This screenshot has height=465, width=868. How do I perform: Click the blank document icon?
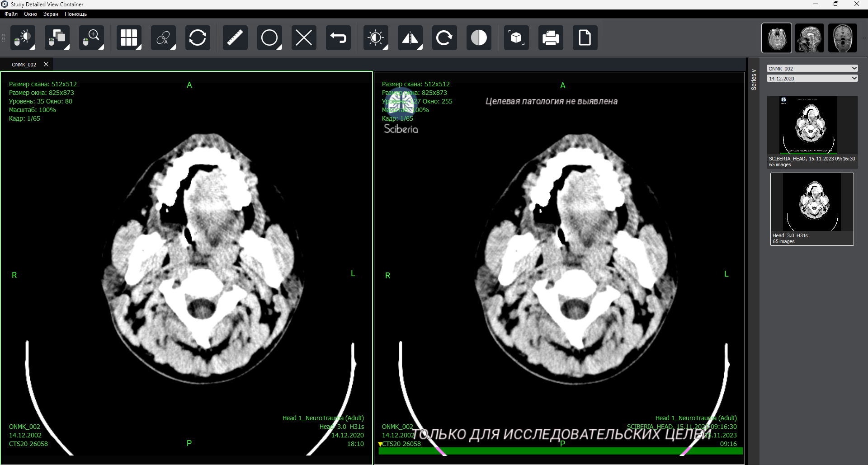(x=585, y=38)
